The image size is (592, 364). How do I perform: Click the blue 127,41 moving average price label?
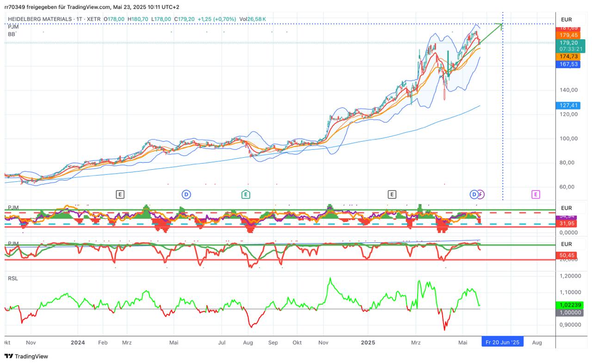(568, 105)
